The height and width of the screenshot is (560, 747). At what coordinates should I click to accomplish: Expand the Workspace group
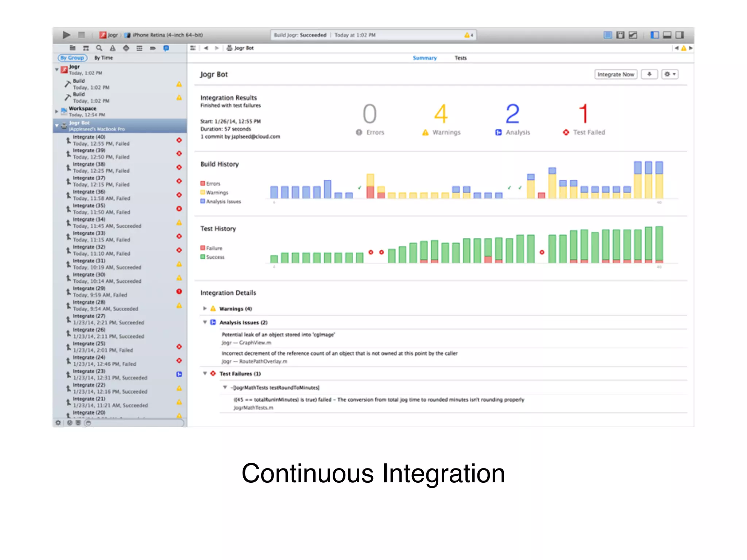coord(57,111)
